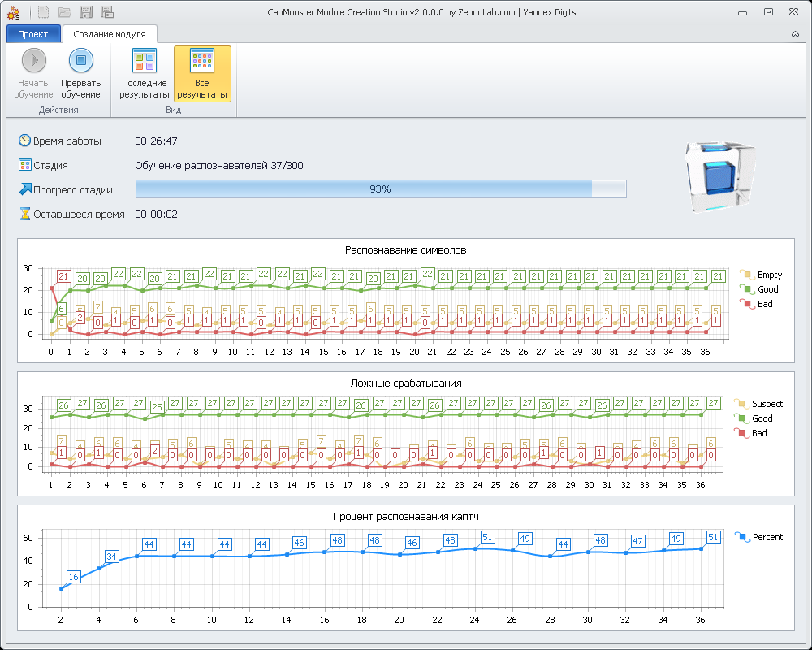Click the Действия ribbon group label
The width and height of the screenshot is (812, 650).
pos(58,110)
